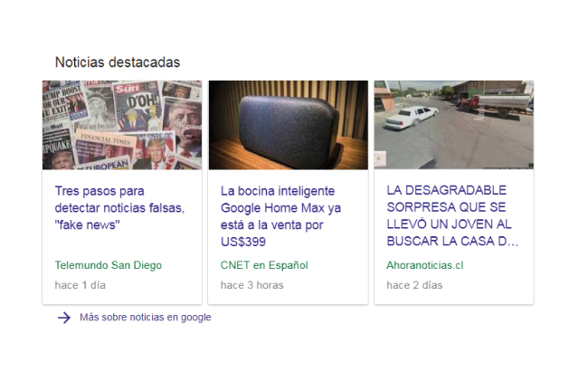The height and width of the screenshot is (372, 588).
Task: Click the 'hace 1 día' timestamp
Action: point(81,285)
